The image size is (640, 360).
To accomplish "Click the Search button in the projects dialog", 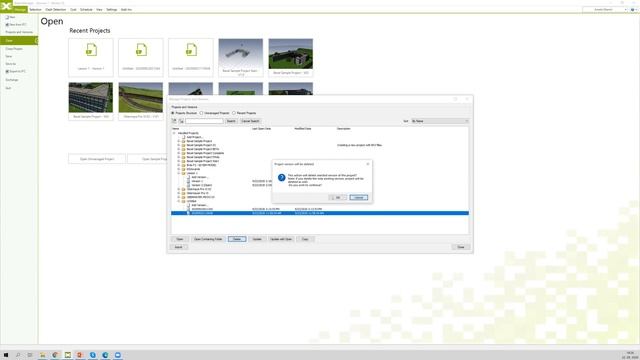I will [x=231, y=121].
